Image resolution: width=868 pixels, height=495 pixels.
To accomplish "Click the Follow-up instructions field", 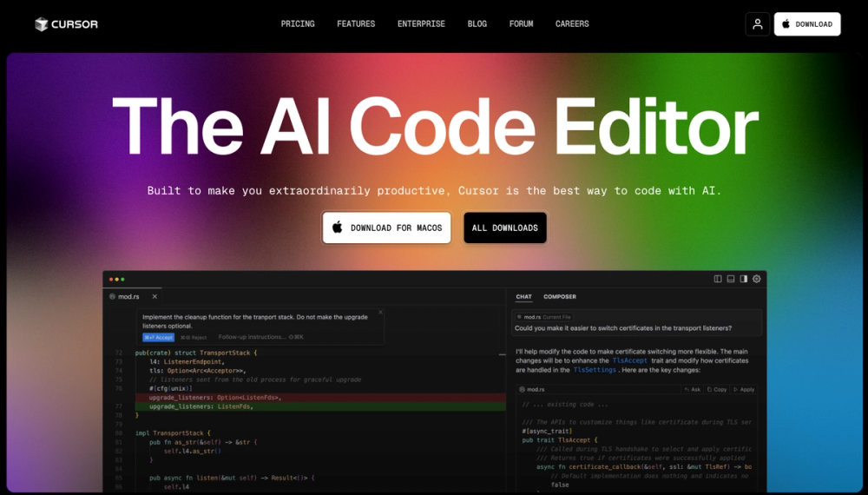I will (x=260, y=337).
